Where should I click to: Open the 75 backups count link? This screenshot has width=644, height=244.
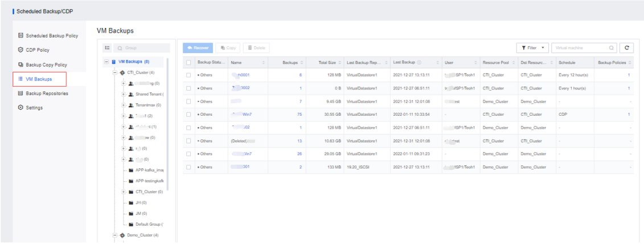tap(300, 115)
